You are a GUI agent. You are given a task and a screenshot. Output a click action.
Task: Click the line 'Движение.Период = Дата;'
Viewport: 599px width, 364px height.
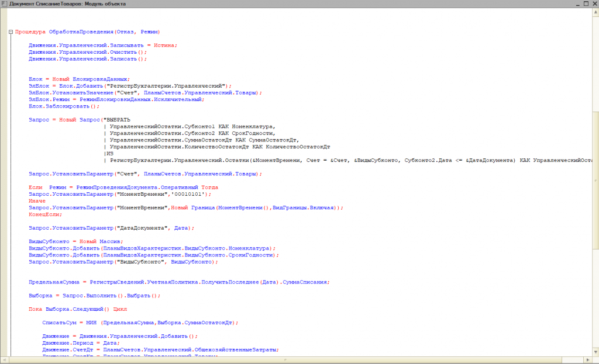pos(81,343)
